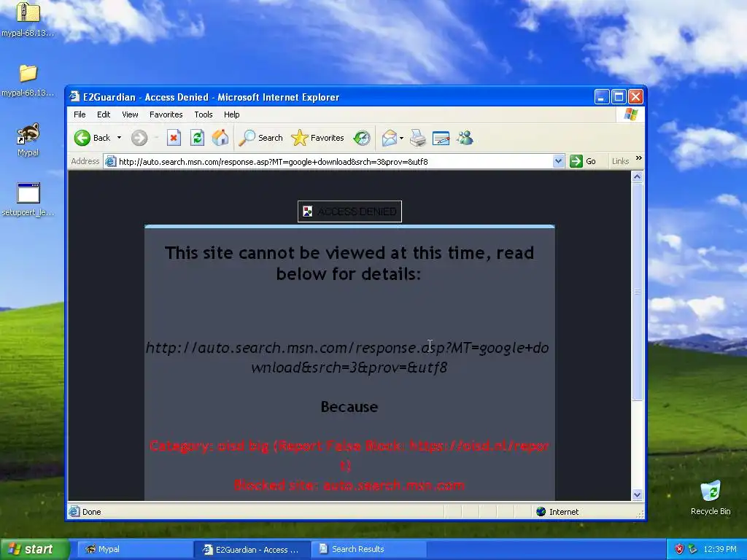Click the network tray icon
This screenshot has width=747, height=560.
(x=693, y=549)
